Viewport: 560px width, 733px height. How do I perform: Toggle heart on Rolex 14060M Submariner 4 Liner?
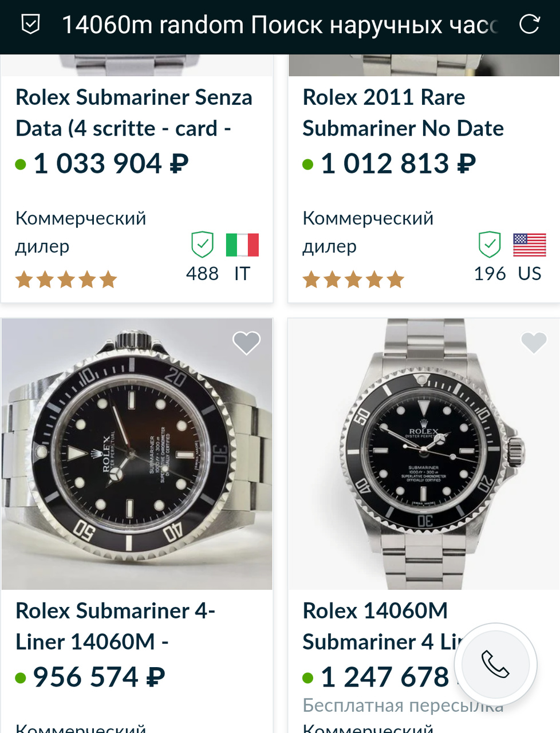point(534,343)
